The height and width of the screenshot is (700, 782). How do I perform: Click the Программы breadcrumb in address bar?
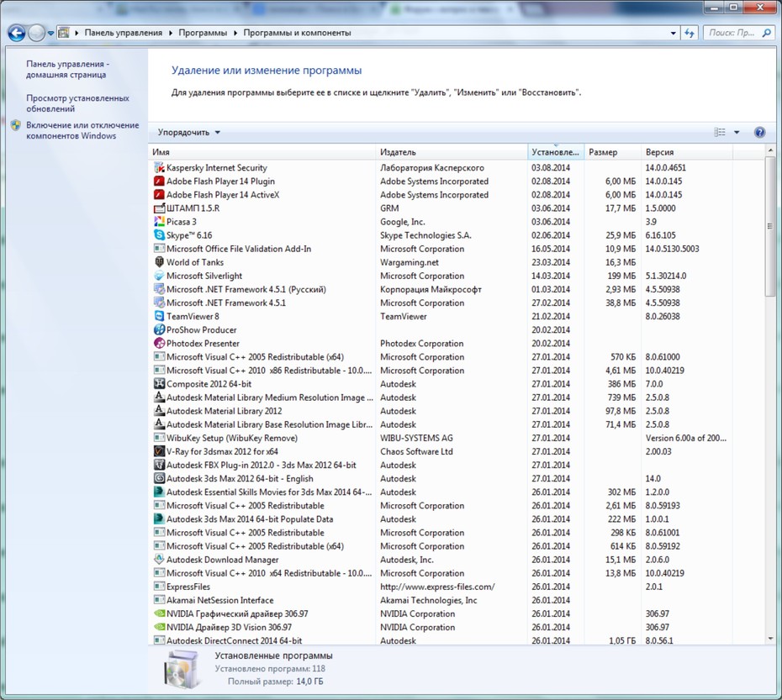(203, 33)
